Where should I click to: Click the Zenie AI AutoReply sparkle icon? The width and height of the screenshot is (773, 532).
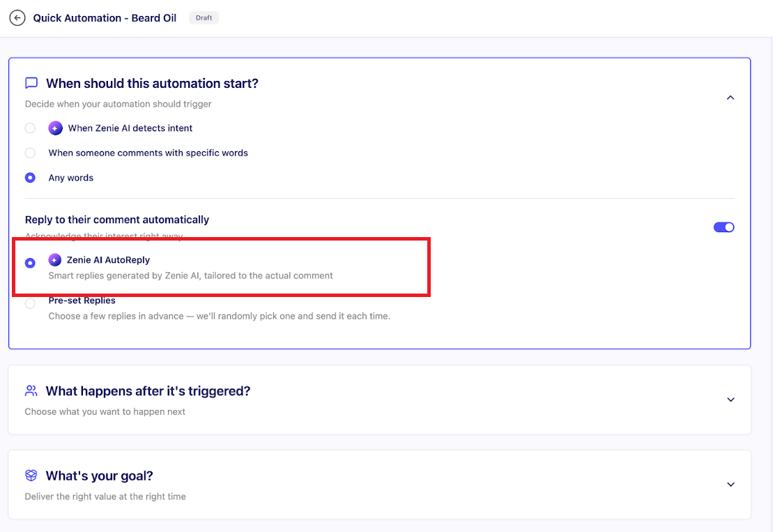tap(55, 260)
